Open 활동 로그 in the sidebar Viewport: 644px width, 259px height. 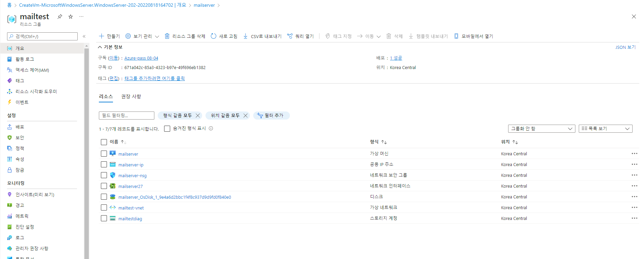click(x=42, y=59)
